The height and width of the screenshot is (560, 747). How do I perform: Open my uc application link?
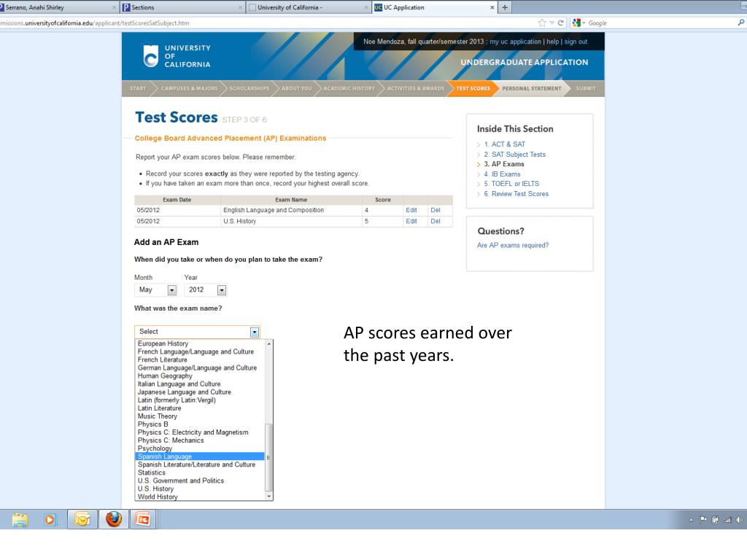click(516, 42)
